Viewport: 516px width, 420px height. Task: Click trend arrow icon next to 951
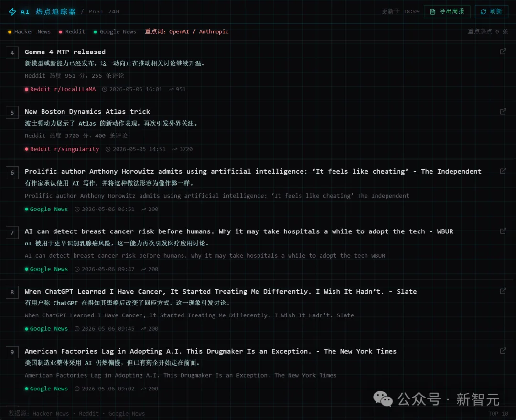coord(171,89)
